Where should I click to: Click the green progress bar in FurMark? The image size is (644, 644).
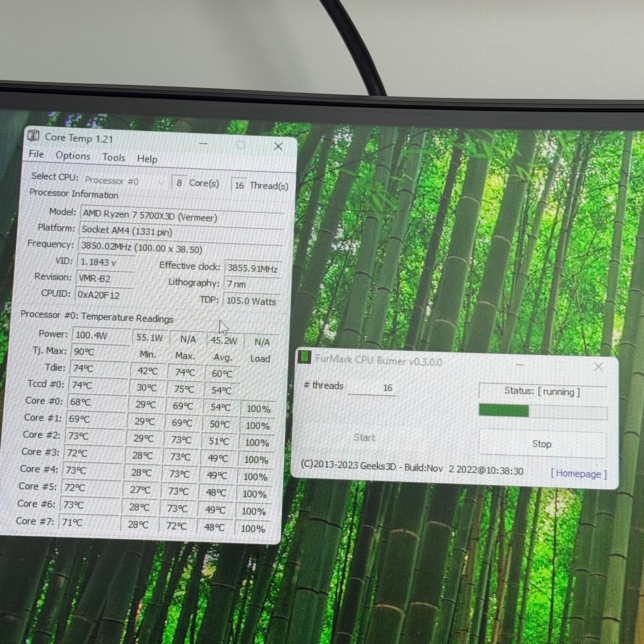[x=543, y=411]
